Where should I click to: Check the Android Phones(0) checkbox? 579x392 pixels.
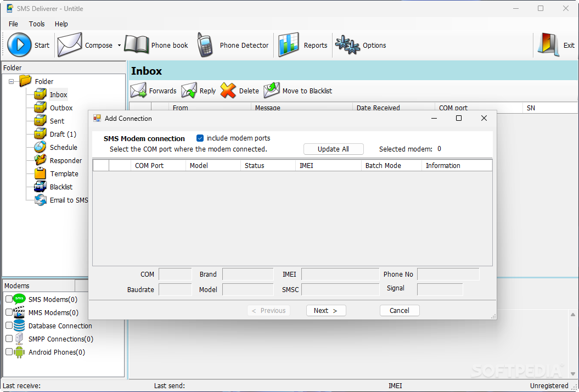pyautogui.click(x=9, y=352)
